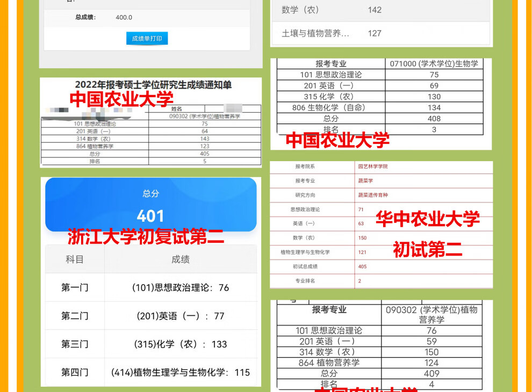Select the 蔬菜遗传育种 research direction
The height and width of the screenshot is (392, 532).
373,195
